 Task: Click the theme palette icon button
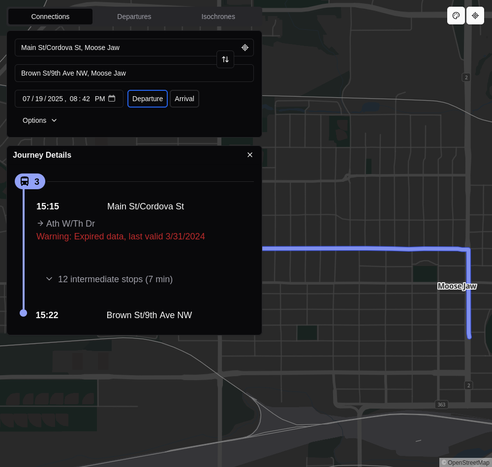click(456, 15)
